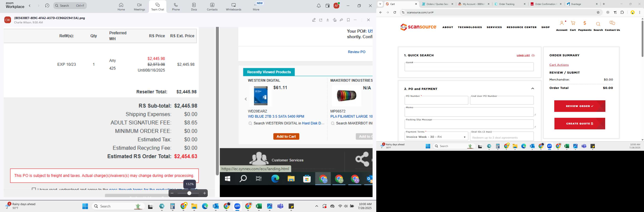Screen dimensions: 644x212
Task: Open ScanSource Account icon
Action: 562,26
